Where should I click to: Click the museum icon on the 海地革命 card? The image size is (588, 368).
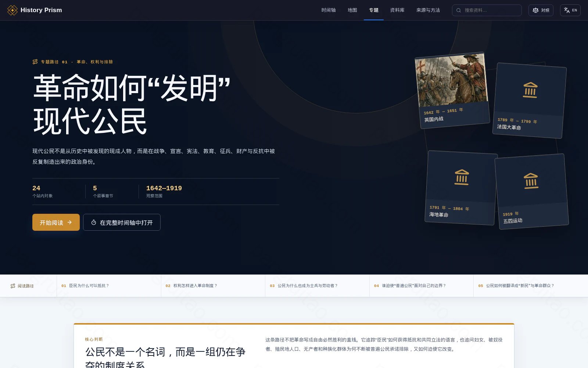pos(462,177)
